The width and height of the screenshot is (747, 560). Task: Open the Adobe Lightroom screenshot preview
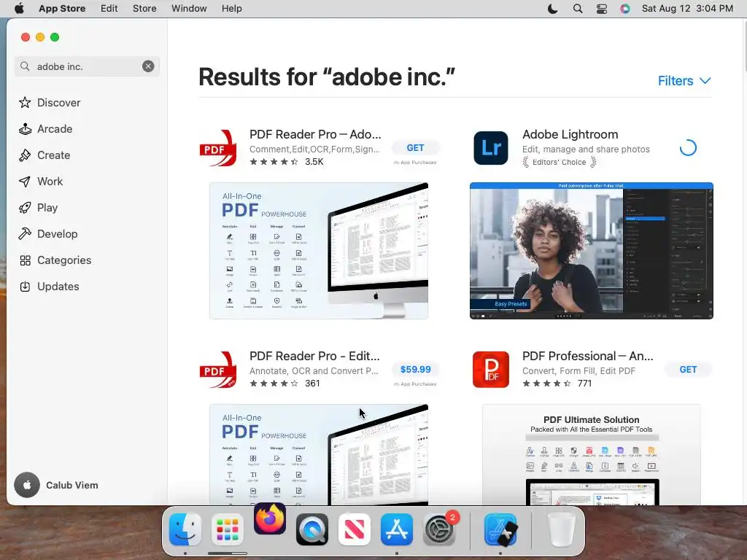591,251
